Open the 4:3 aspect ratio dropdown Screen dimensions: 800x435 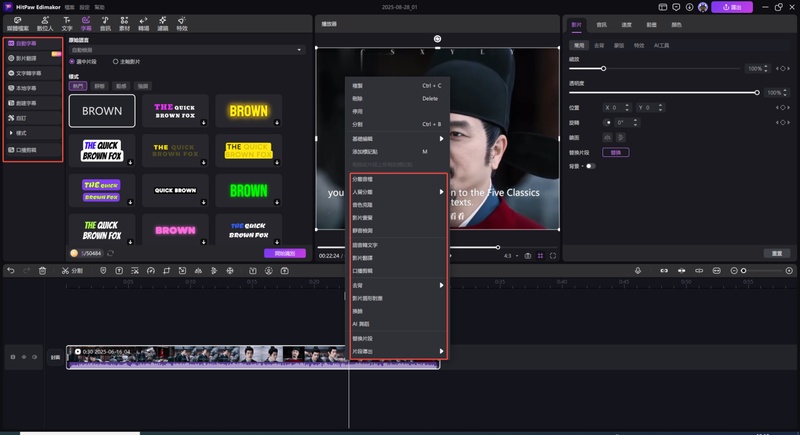[511, 256]
